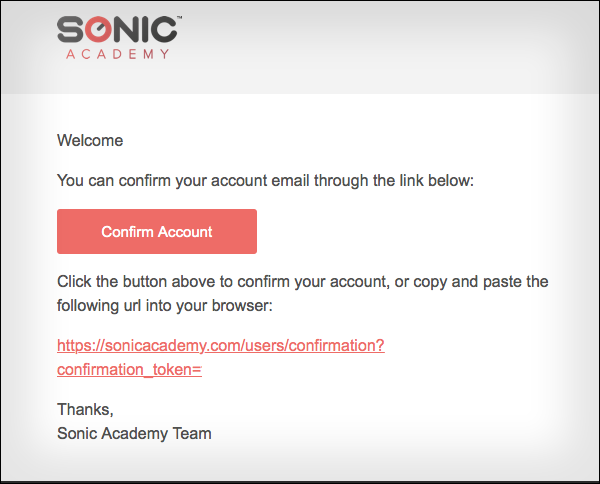Image resolution: width=600 pixels, height=484 pixels.
Task: Click the "Click the button above" instruction line
Action: 303,282
